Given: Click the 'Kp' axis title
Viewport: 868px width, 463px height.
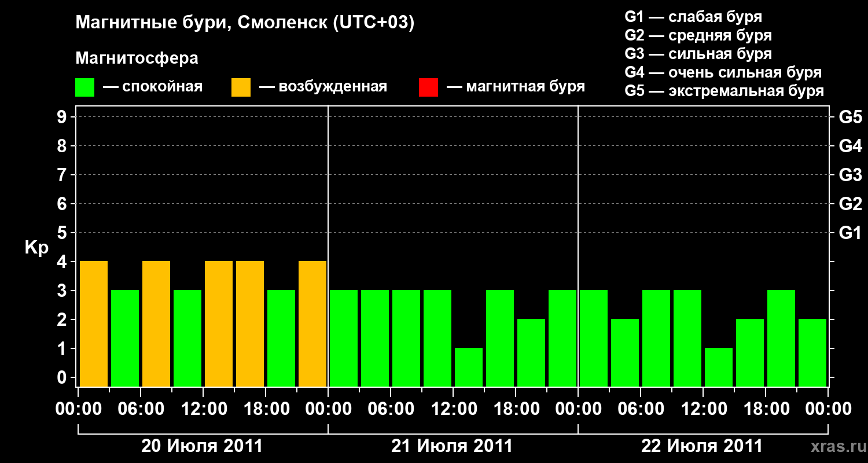Looking at the screenshot, I should (x=37, y=248).
